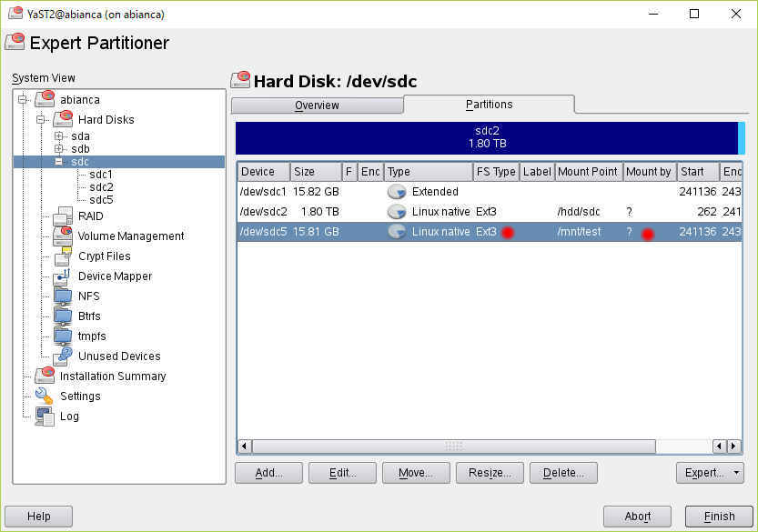Switch to the Overview tab

pos(317,105)
